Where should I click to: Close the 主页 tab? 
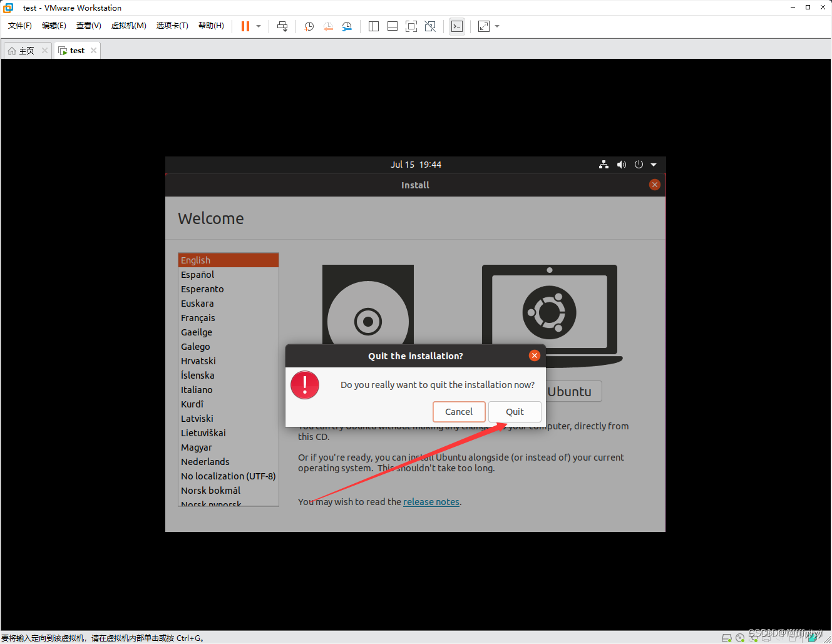(44, 51)
